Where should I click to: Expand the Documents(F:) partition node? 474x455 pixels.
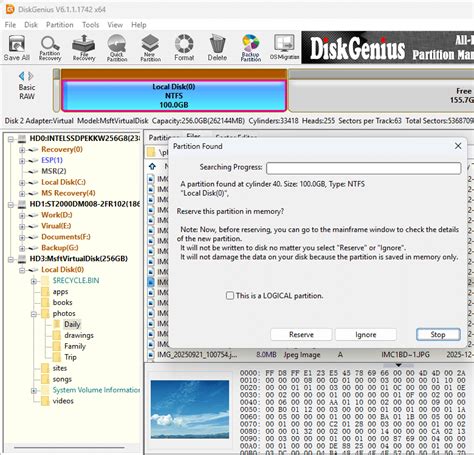pos(22,237)
